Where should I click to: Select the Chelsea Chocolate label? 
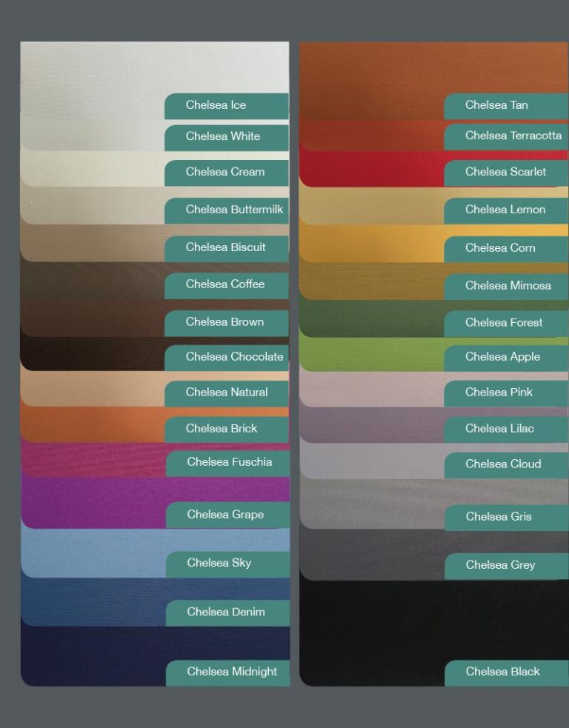click(x=227, y=358)
